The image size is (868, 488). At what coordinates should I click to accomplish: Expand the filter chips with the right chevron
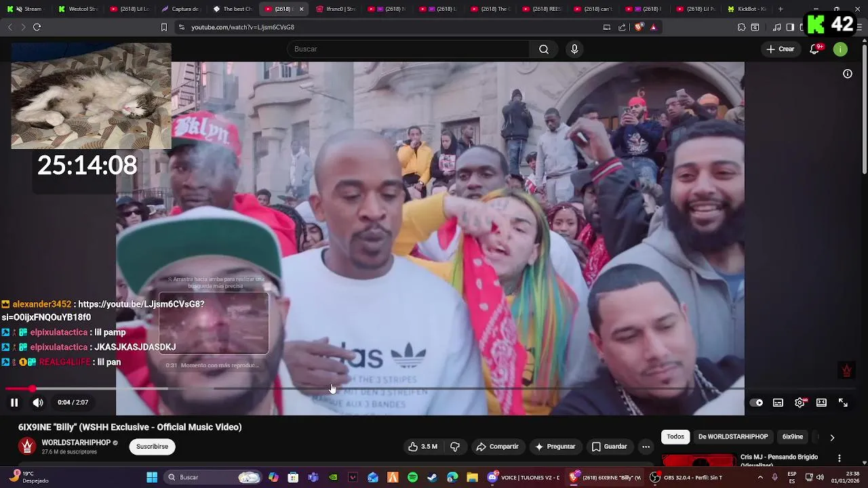[x=832, y=437]
